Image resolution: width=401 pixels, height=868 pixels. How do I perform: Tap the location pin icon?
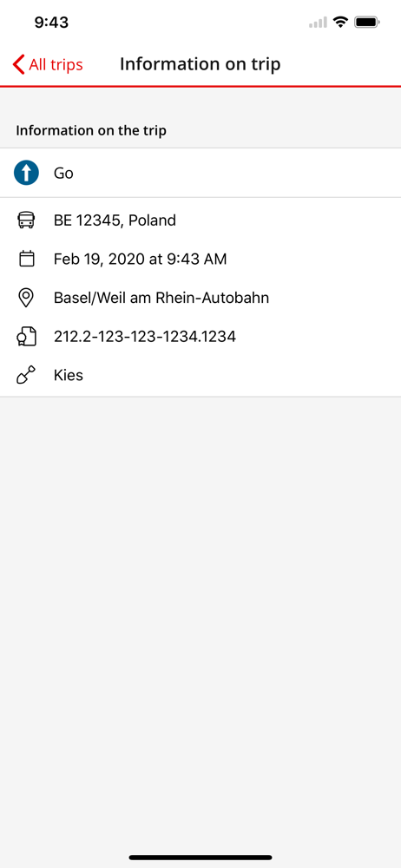pyautogui.click(x=27, y=298)
